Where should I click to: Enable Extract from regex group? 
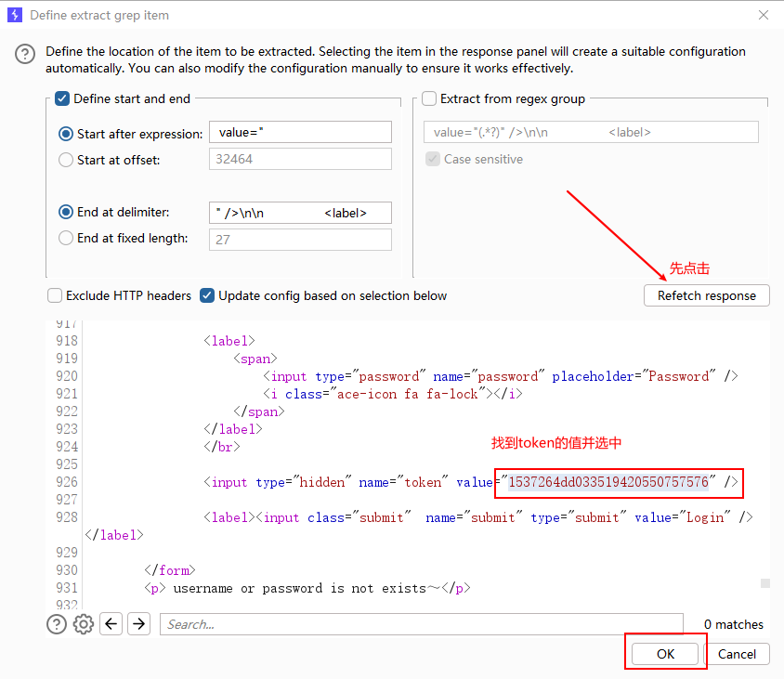coord(429,98)
